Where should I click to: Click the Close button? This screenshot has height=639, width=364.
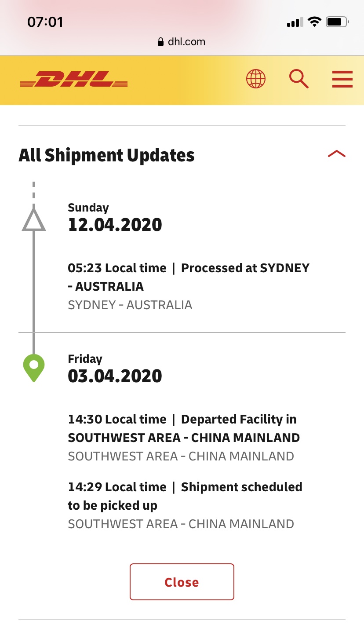tap(182, 582)
